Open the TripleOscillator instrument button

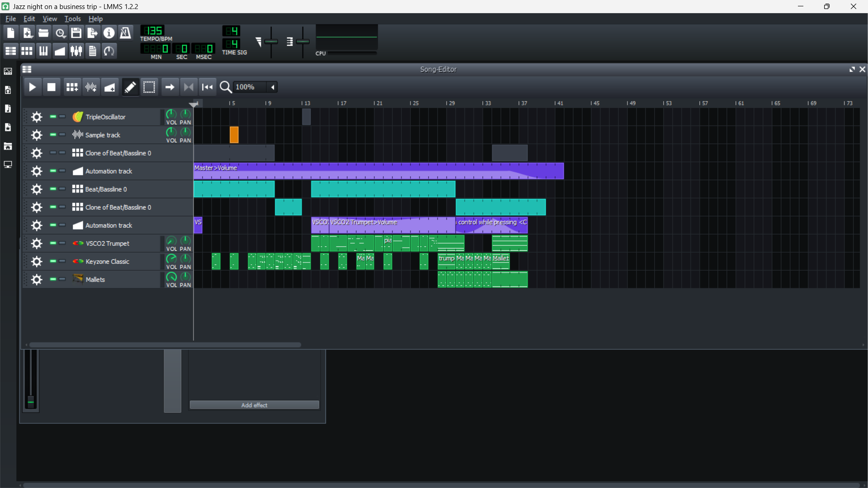pyautogui.click(x=115, y=117)
